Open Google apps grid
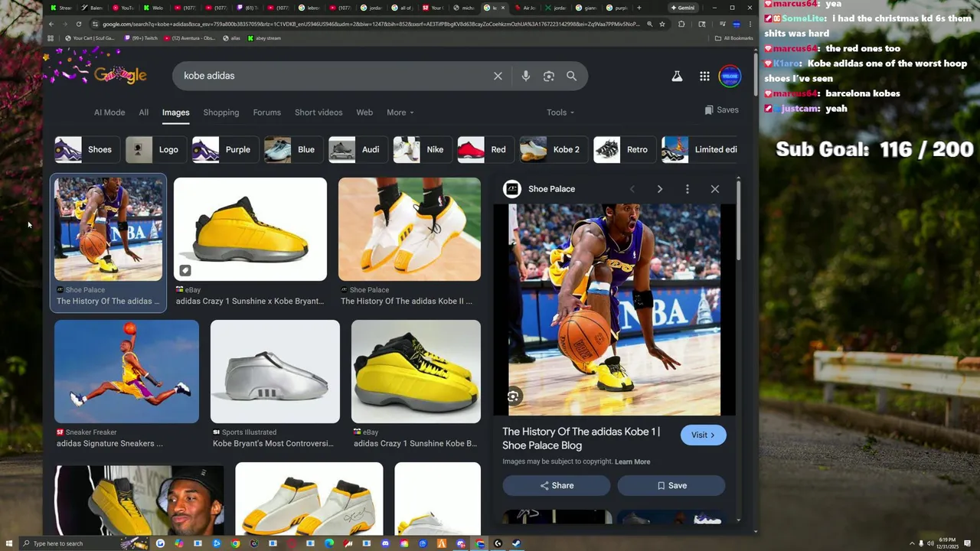 [x=704, y=76]
